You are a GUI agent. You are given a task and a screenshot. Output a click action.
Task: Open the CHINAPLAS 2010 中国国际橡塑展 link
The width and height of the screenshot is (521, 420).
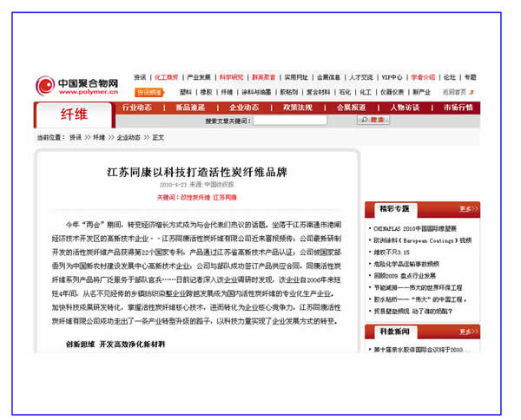tap(416, 227)
